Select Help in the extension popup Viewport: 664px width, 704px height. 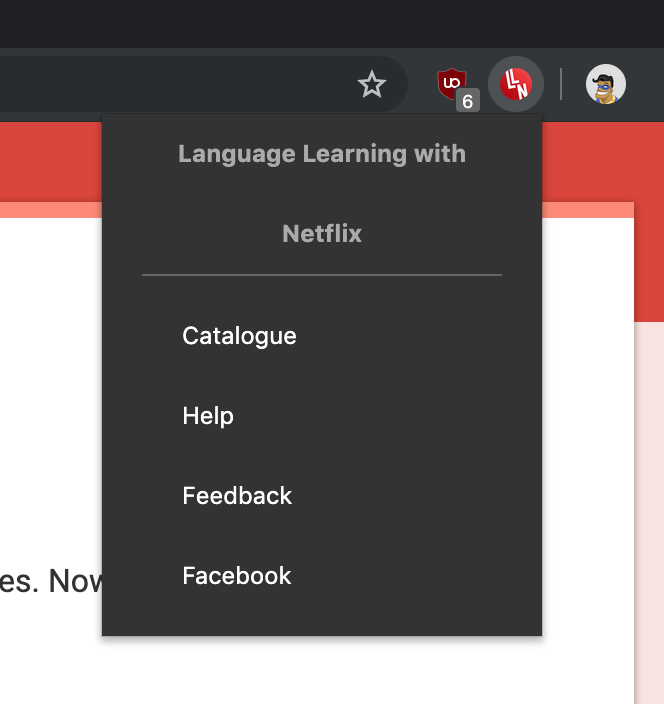tap(208, 416)
